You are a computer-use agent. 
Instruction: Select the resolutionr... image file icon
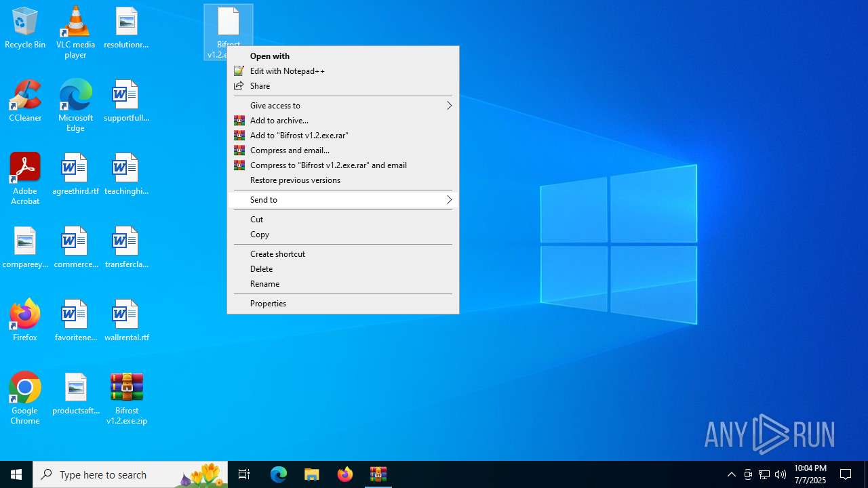(x=126, y=28)
